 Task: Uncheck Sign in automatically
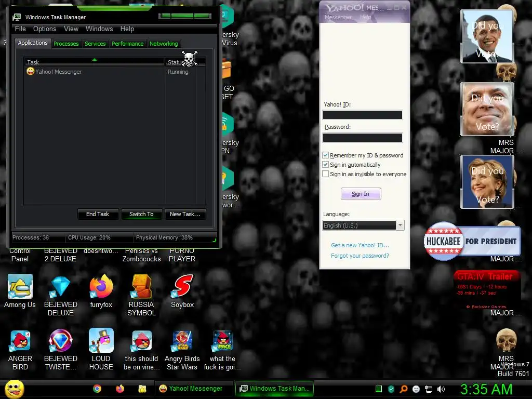pyautogui.click(x=325, y=165)
